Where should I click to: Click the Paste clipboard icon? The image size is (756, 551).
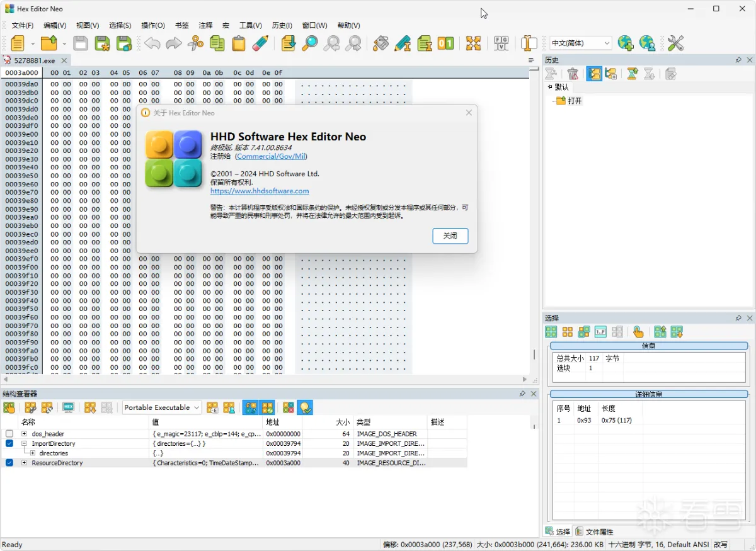pyautogui.click(x=239, y=43)
